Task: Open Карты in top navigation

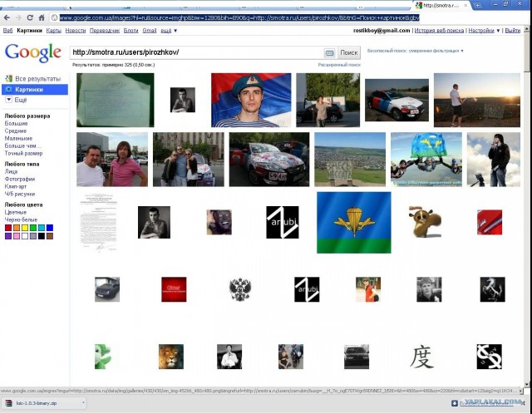Action: coord(53,31)
